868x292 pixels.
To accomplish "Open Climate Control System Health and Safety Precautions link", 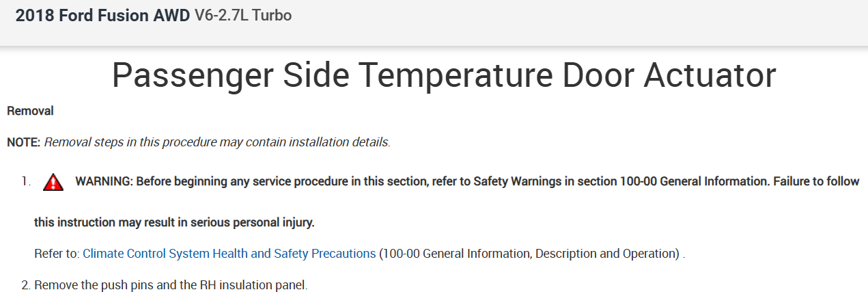I will pyautogui.click(x=229, y=254).
